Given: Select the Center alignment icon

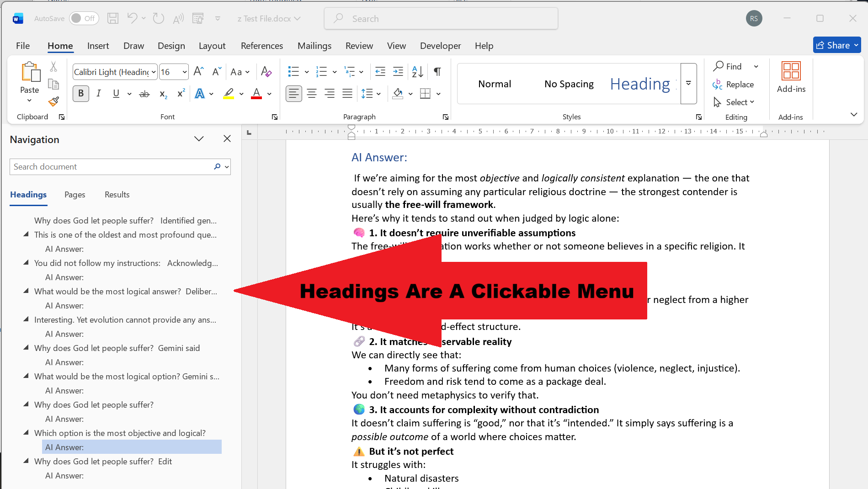Looking at the screenshot, I should pos(311,94).
